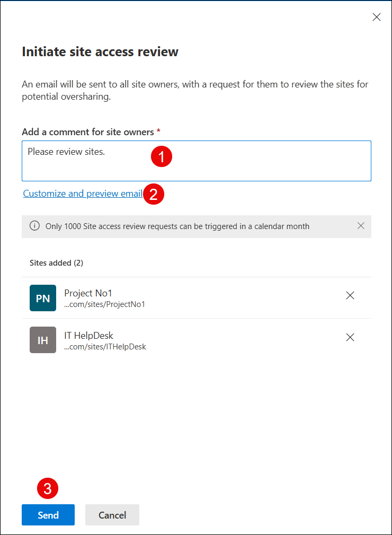This screenshot has width=392, height=535.
Task: Select the IT HelpDesk site name
Action: click(89, 335)
